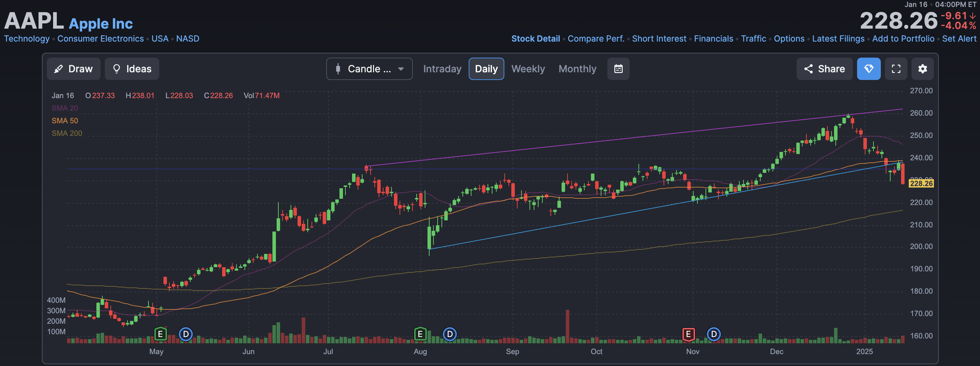Click the 100M volume axis label
The width and height of the screenshot is (980, 366).
(56, 332)
